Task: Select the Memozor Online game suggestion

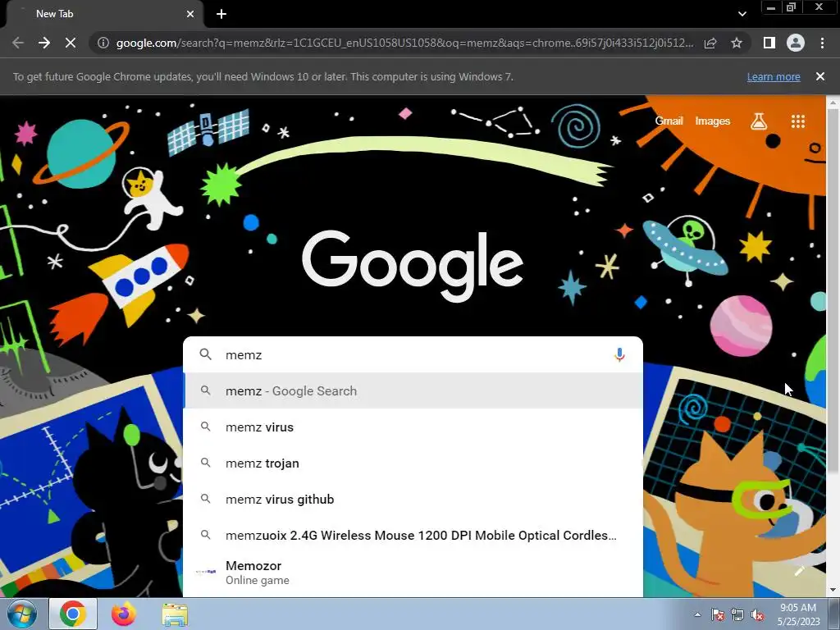Action: pyautogui.click(x=413, y=573)
